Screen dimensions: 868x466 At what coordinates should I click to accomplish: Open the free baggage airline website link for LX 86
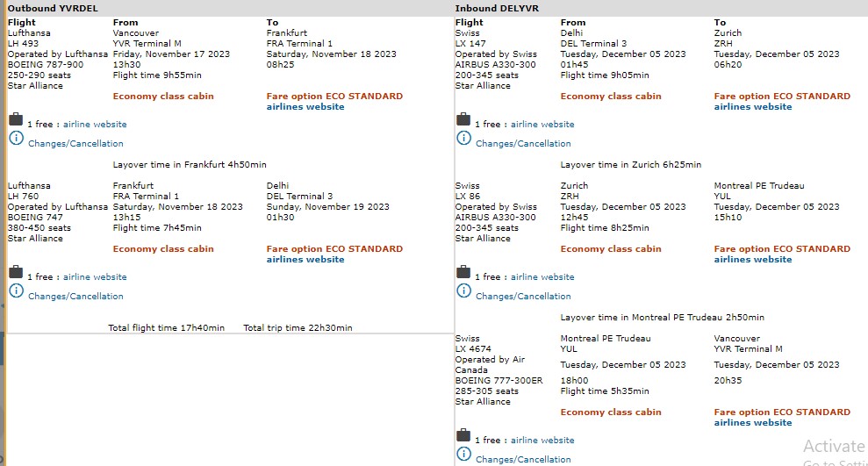(x=542, y=277)
